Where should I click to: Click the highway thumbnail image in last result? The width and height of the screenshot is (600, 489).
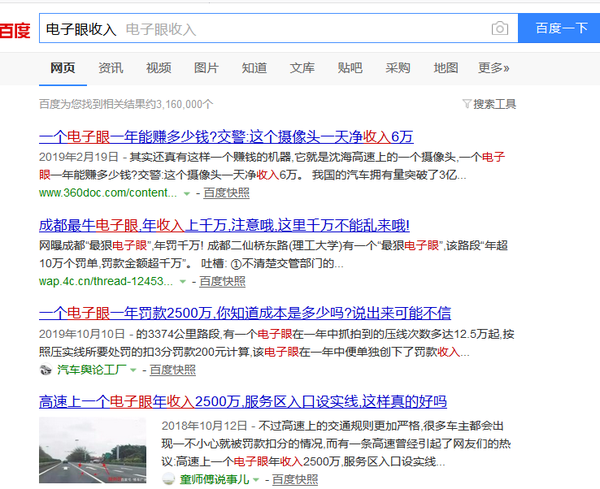(x=94, y=448)
